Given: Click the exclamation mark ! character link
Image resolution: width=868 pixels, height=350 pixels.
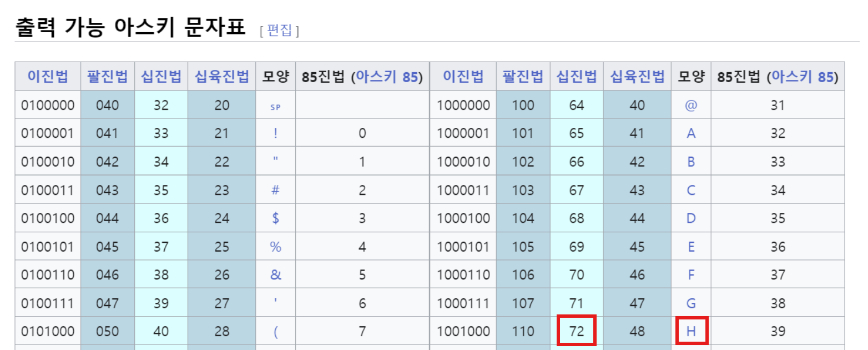Looking at the screenshot, I should tap(275, 134).
